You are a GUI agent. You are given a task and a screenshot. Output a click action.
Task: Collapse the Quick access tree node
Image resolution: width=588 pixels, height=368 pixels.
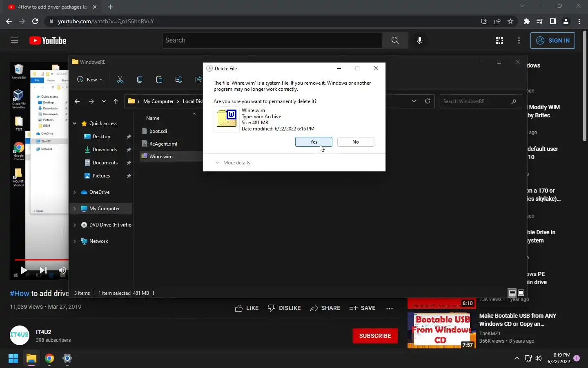point(74,123)
